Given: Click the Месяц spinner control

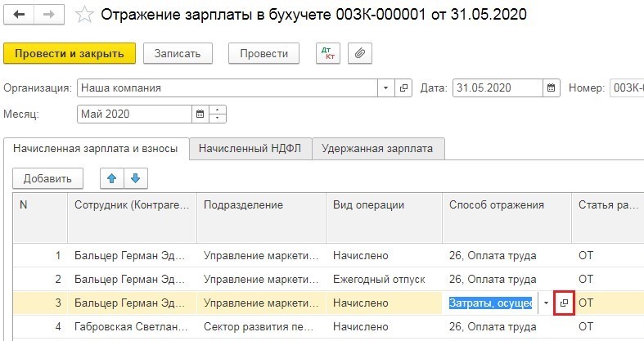Looking at the screenshot, I should click(218, 114).
